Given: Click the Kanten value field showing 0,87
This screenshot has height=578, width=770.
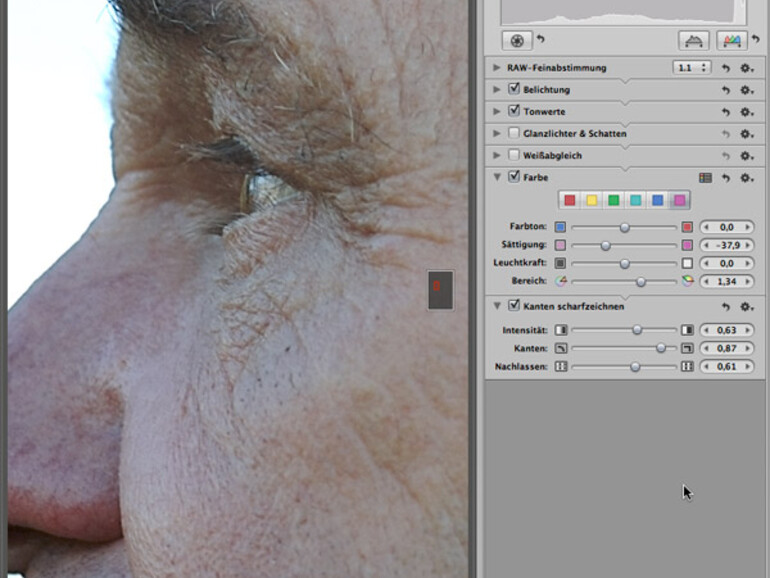Looking at the screenshot, I should pos(727,348).
